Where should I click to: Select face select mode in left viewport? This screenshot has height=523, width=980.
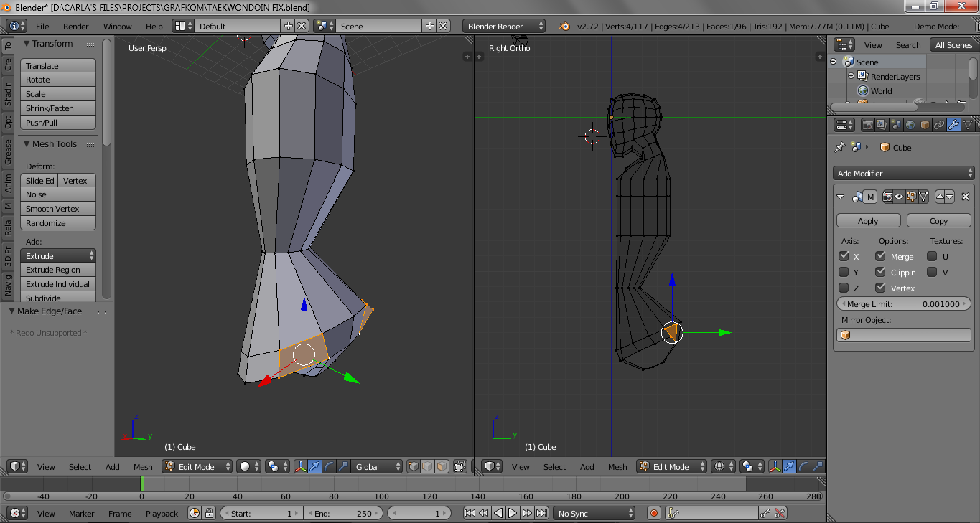442,466
